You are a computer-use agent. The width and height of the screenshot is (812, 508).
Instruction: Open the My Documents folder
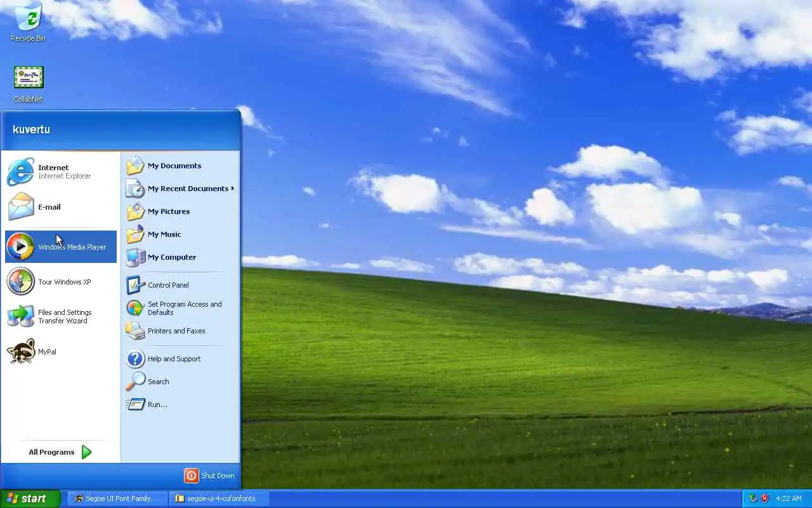(x=180, y=166)
